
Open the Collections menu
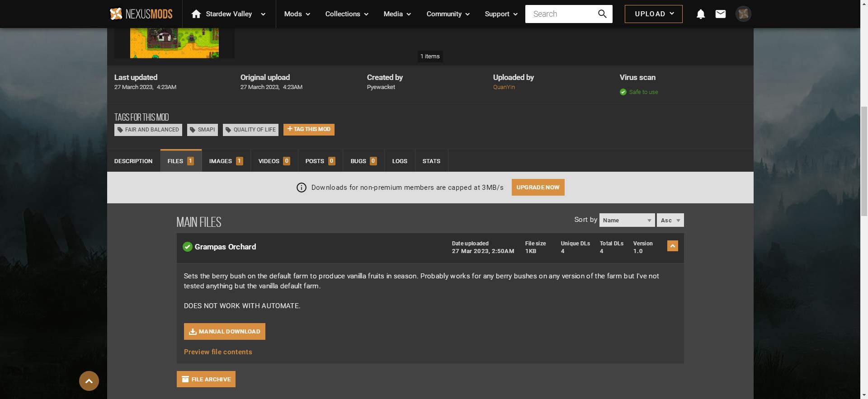click(347, 14)
